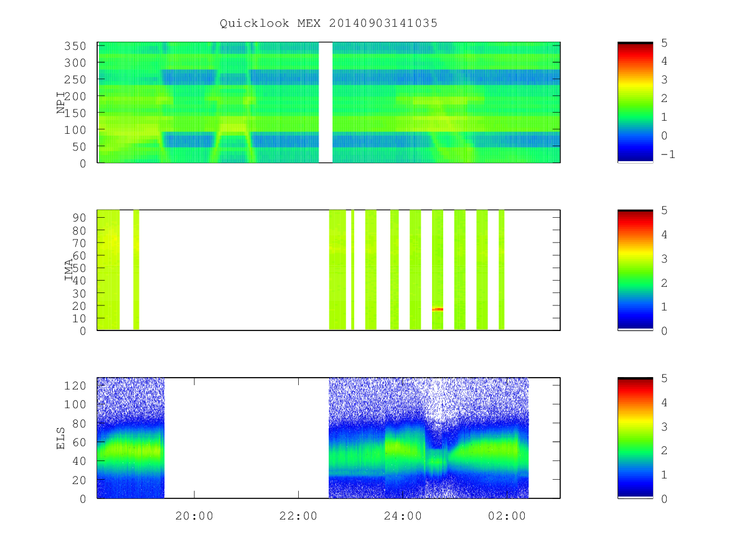Image resolution: width=747 pixels, height=560 pixels.
Task: Click the ELS axis label
Action: click(62, 438)
